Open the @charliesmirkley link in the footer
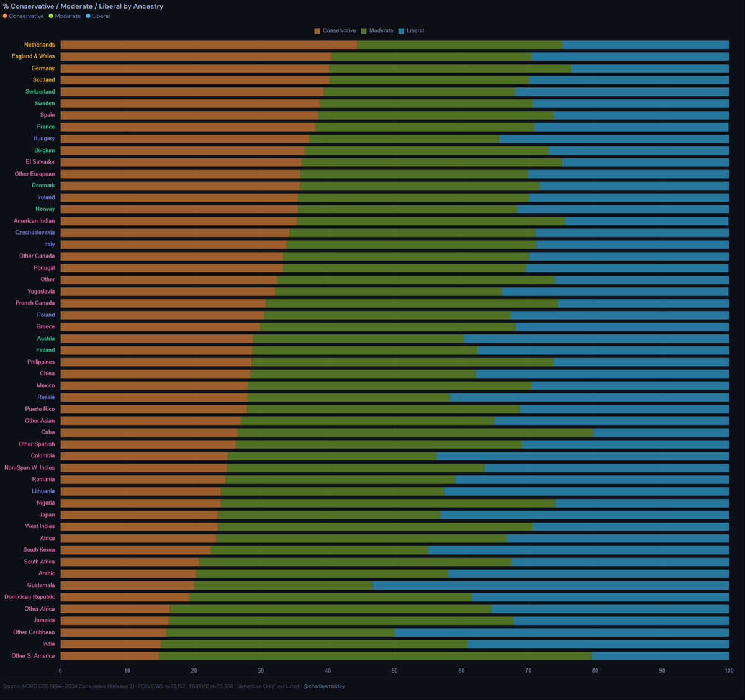Image resolution: width=745 pixels, height=700 pixels. (x=323, y=686)
